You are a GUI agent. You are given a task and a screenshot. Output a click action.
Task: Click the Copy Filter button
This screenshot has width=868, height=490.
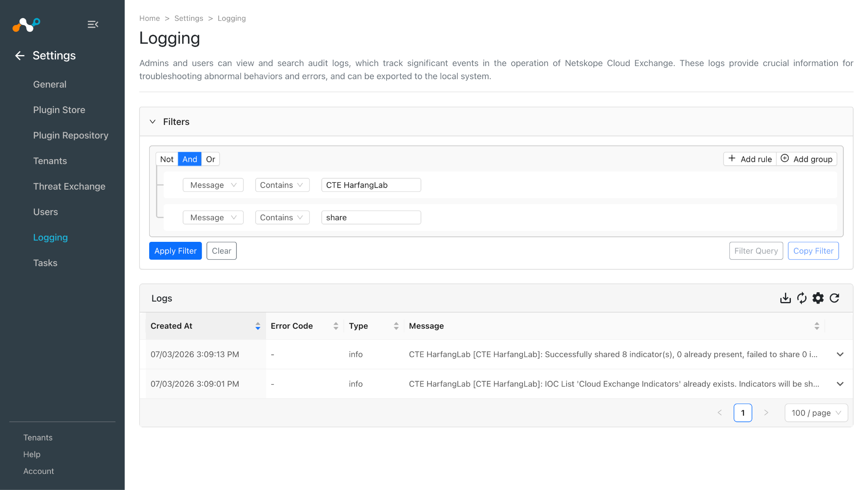coord(813,251)
